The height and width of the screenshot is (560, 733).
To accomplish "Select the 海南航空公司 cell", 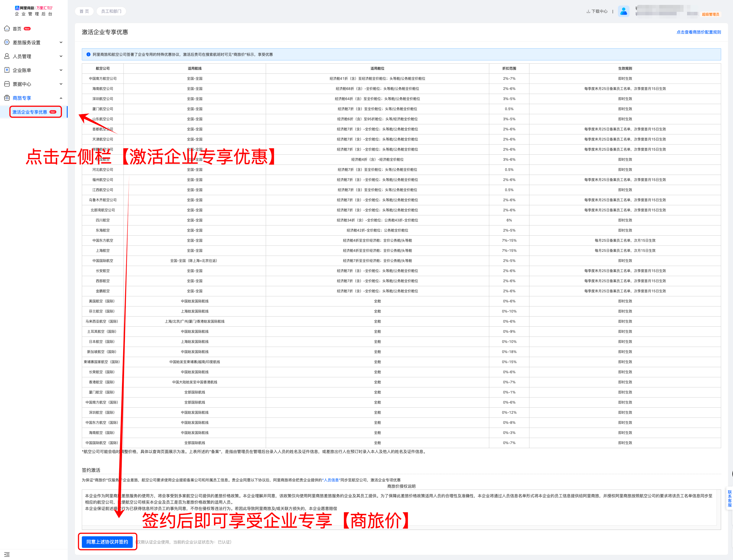I will 103,89.
